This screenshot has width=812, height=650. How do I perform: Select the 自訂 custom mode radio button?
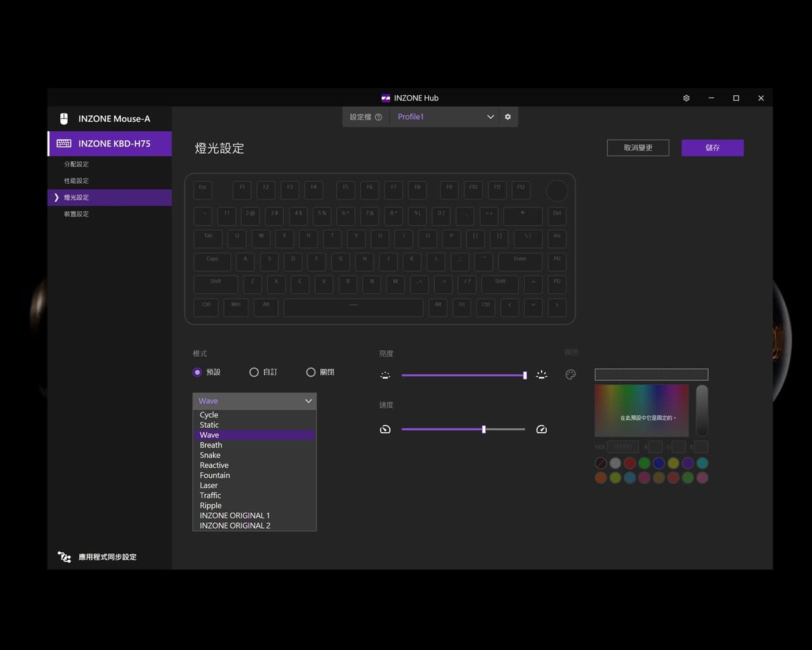254,372
